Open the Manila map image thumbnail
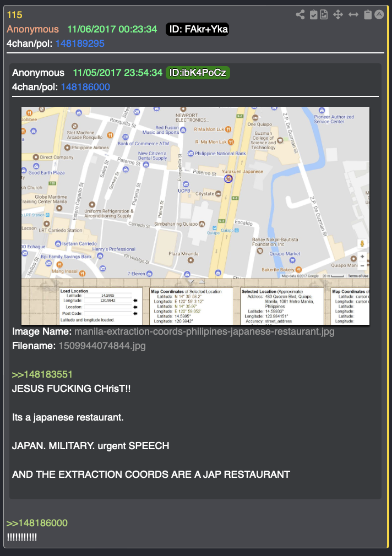 [195, 216]
